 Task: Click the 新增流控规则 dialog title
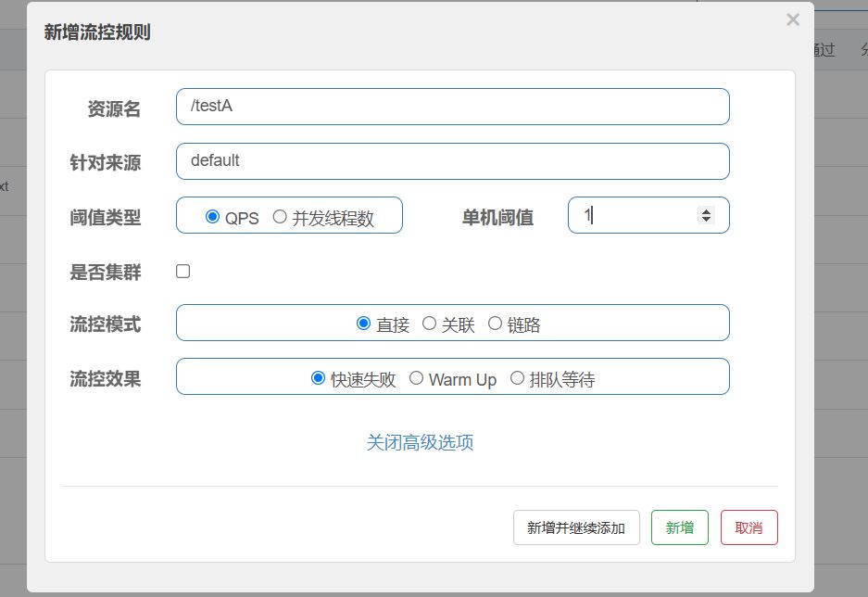[x=97, y=32]
